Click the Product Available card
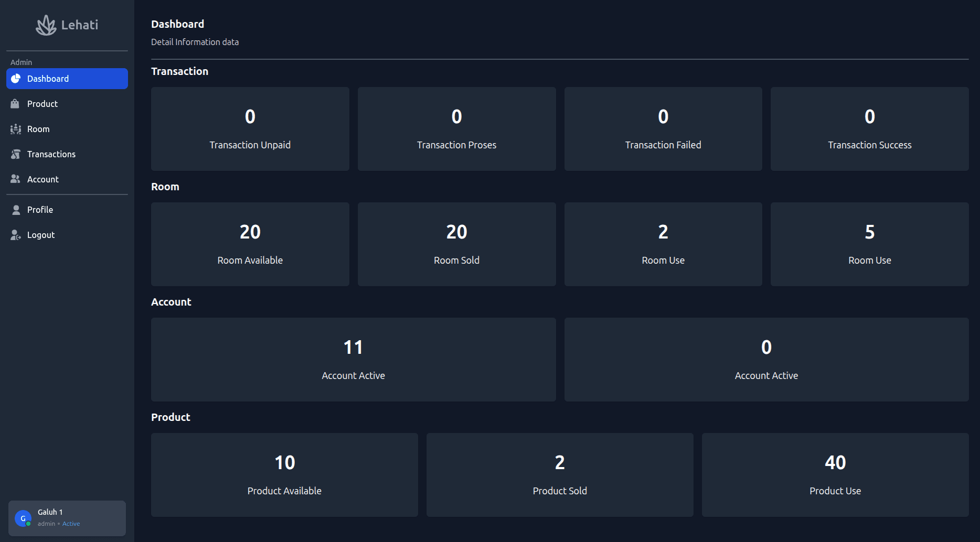Viewport: 980px width, 542px height. [284, 475]
